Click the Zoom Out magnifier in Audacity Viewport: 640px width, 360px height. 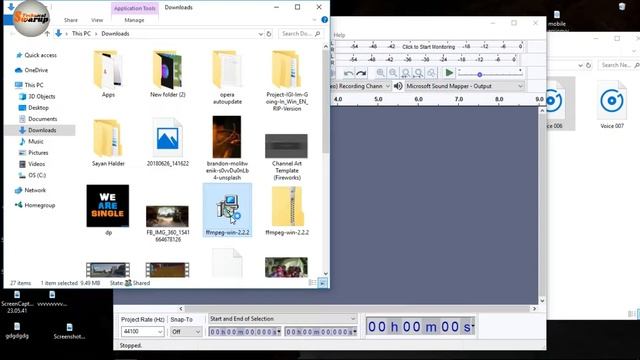pyautogui.click(x=393, y=73)
